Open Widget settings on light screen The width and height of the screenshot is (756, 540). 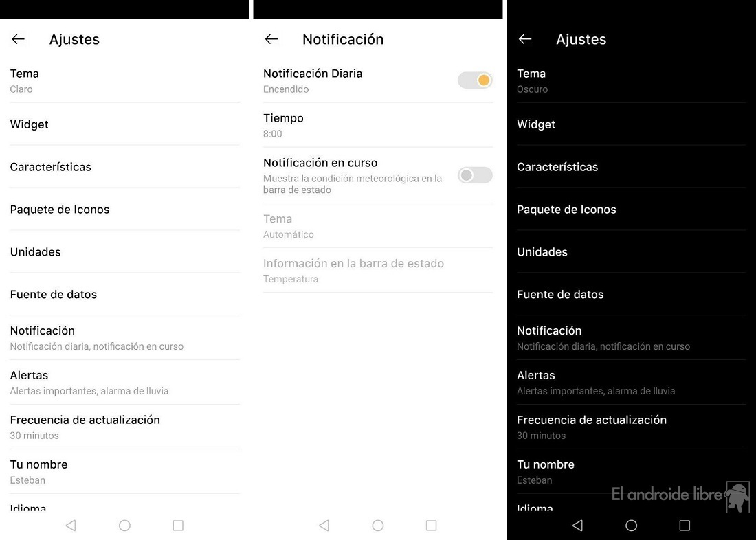125,124
